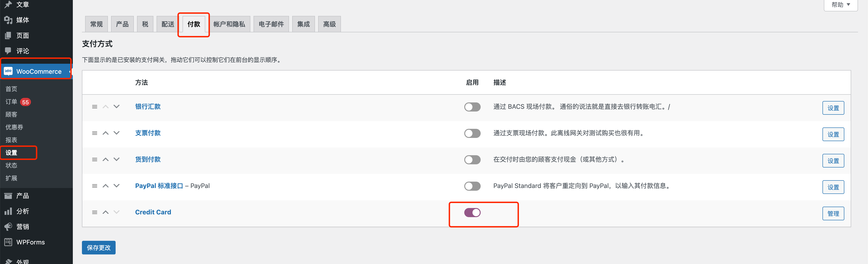The width and height of the screenshot is (868, 264).
Task: Click the 分析 analytics bar chart icon
Action: coord(8,211)
